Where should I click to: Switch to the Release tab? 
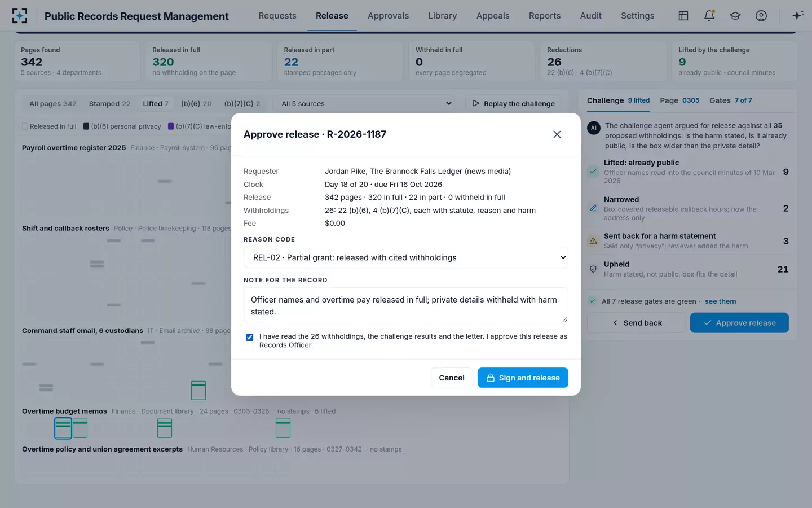332,16
